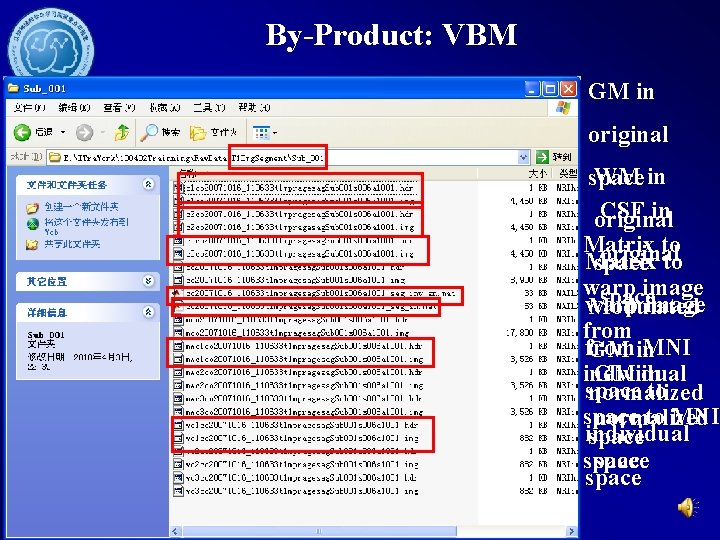Click inside the address bar path field

coord(282,158)
